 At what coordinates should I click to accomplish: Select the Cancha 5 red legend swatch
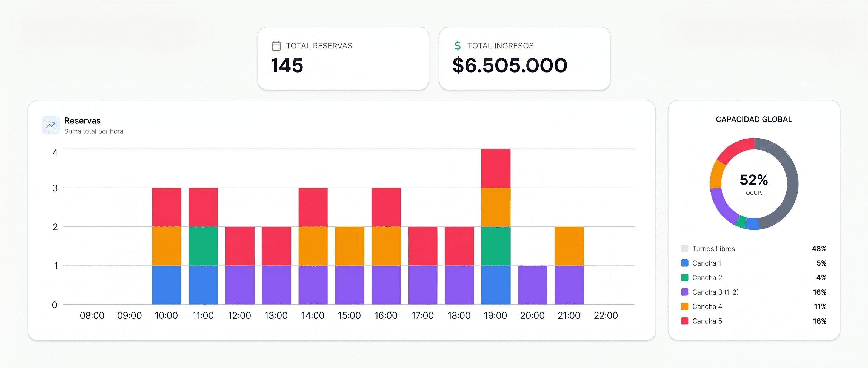point(685,321)
